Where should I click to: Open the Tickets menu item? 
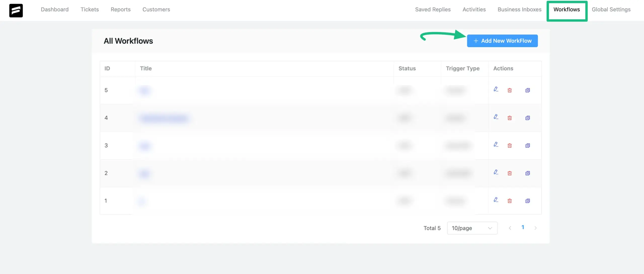90,10
